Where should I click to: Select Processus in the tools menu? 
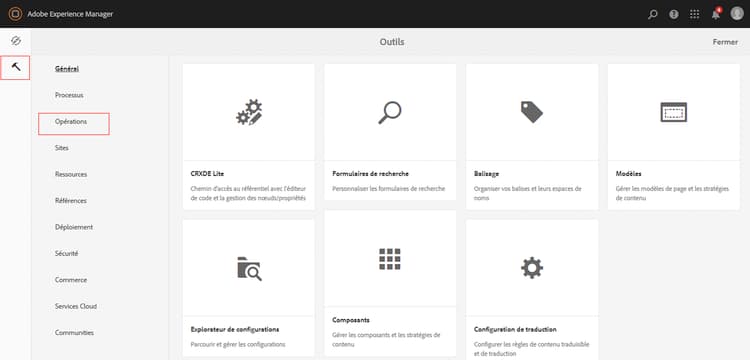pyautogui.click(x=69, y=95)
